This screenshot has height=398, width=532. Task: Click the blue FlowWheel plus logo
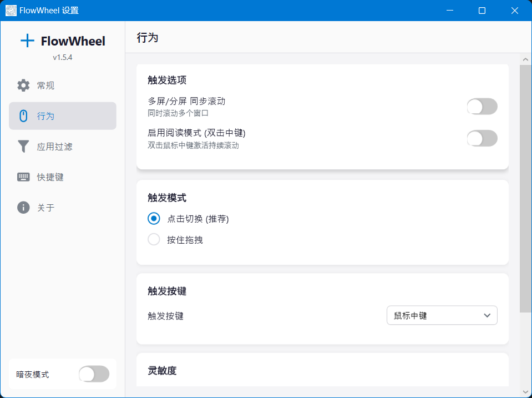click(27, 40)
